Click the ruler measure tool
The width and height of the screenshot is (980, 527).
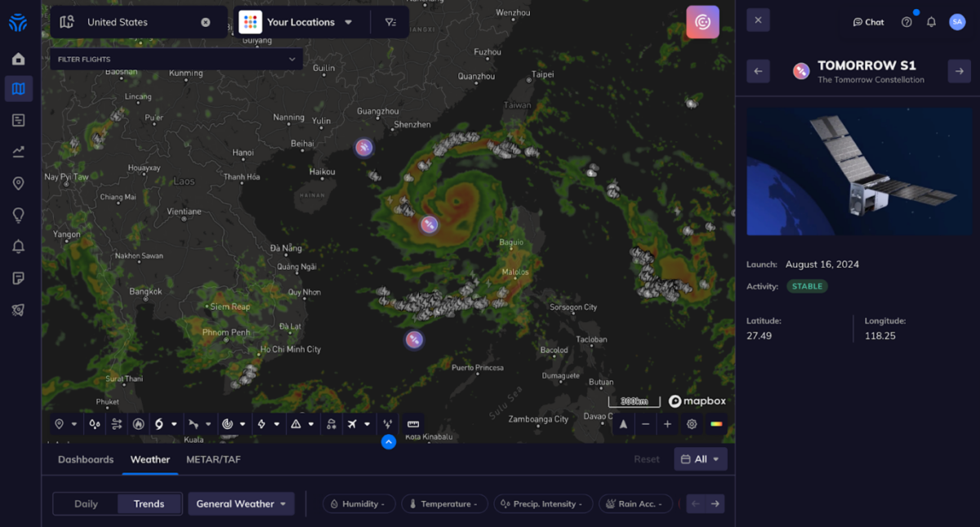(x=413, y=424)
